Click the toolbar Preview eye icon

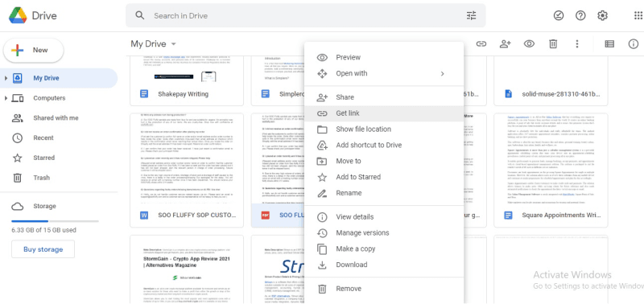click(529, 43)
